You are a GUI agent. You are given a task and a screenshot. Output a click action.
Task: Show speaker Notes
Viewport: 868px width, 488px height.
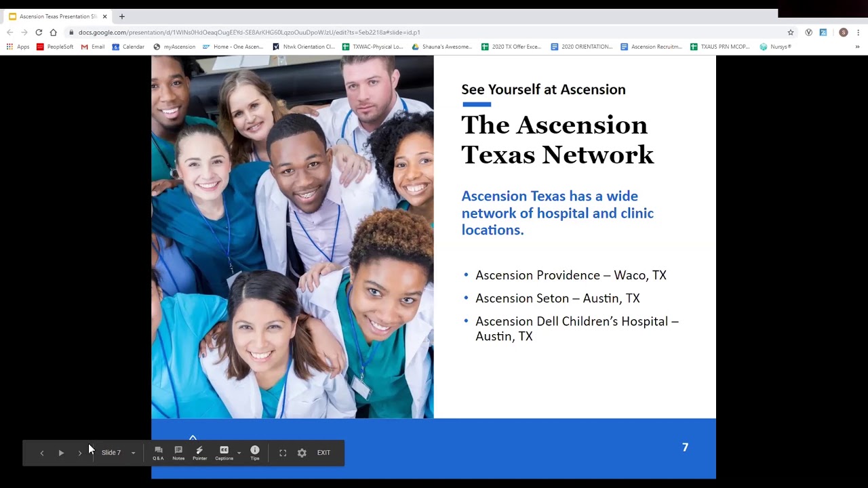(178, 453)
